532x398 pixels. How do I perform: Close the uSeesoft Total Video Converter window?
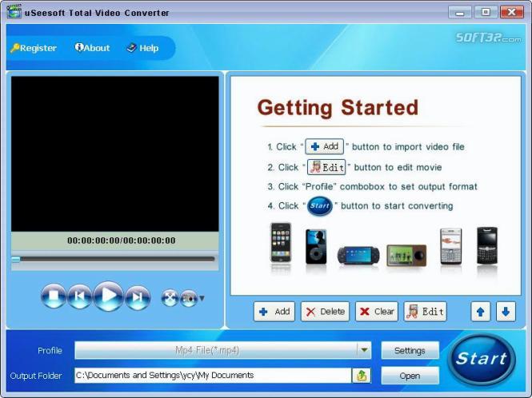pyautogui.click(x=512, y=13)
